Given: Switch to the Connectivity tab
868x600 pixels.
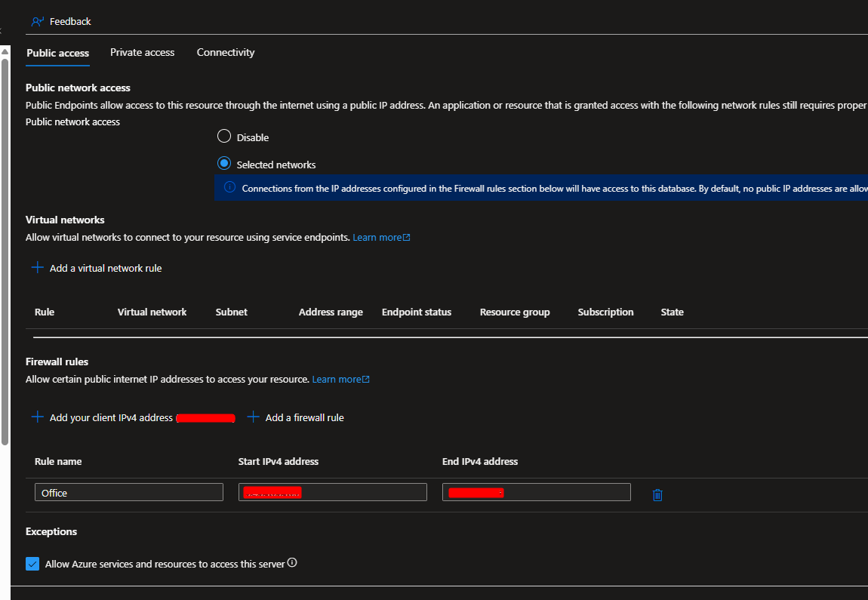Looking at the screenshot, I should pyautogui.click(x=226, y=53).
